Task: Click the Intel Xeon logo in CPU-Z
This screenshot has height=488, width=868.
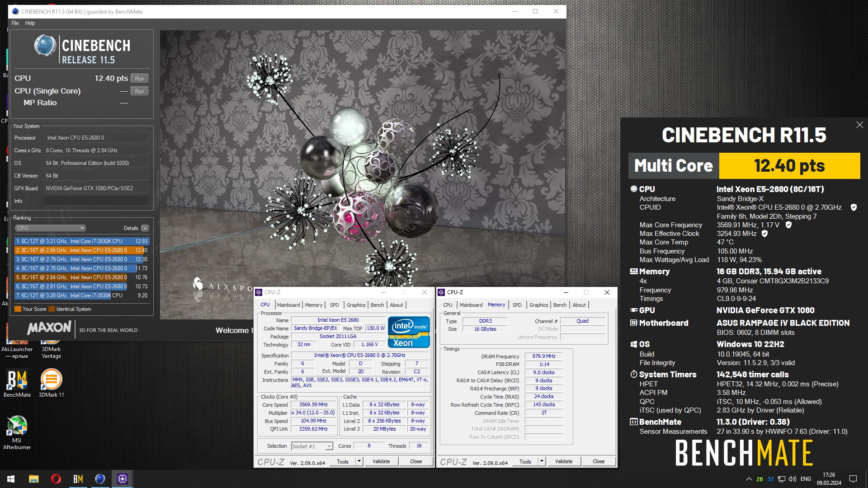Action: [x=409, y=332]
